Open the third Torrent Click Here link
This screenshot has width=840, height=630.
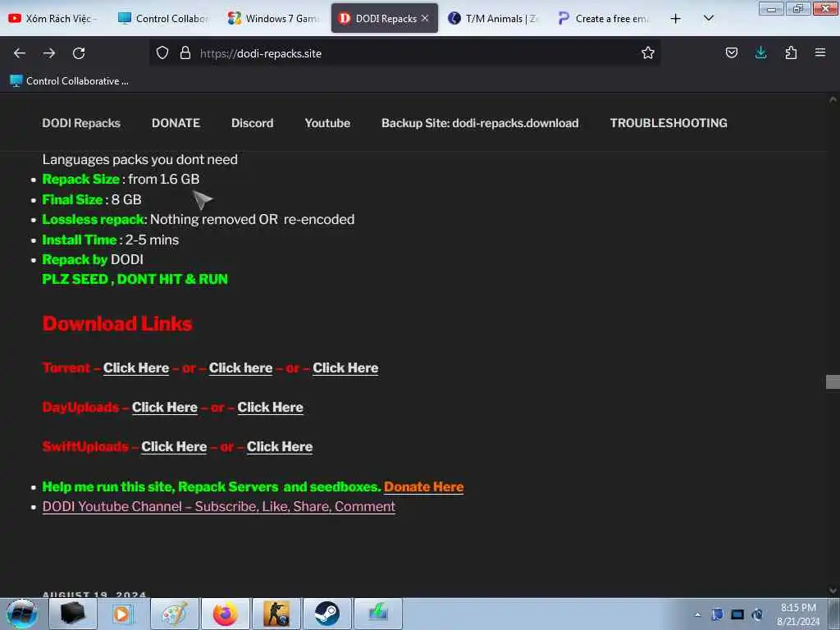pos(345,368)
